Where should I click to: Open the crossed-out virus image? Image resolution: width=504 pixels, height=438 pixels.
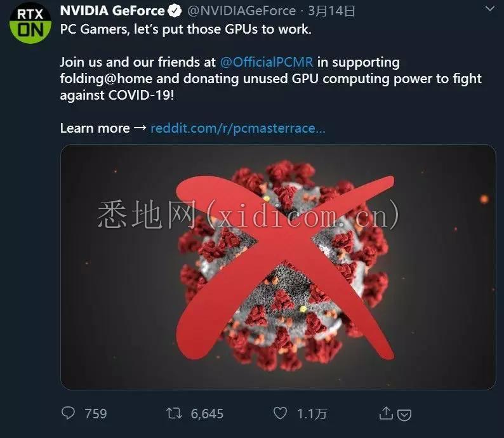click(279, 267)
